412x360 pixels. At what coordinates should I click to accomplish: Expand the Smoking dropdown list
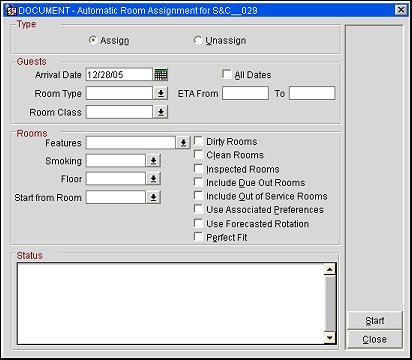pos(153,161)
